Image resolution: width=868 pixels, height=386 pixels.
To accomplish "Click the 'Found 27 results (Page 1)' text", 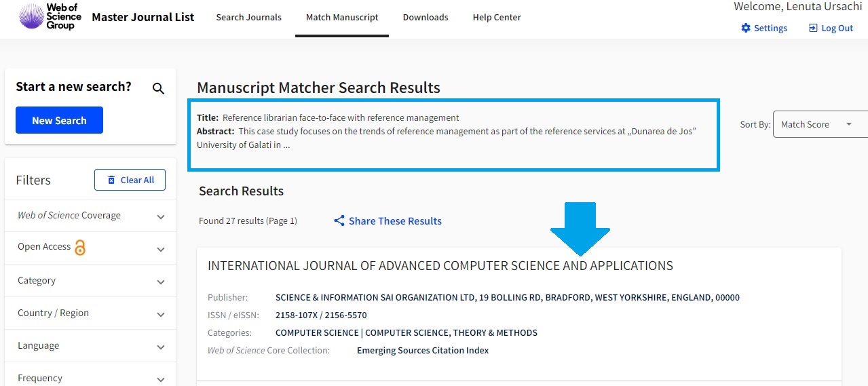I will point(248,221).
